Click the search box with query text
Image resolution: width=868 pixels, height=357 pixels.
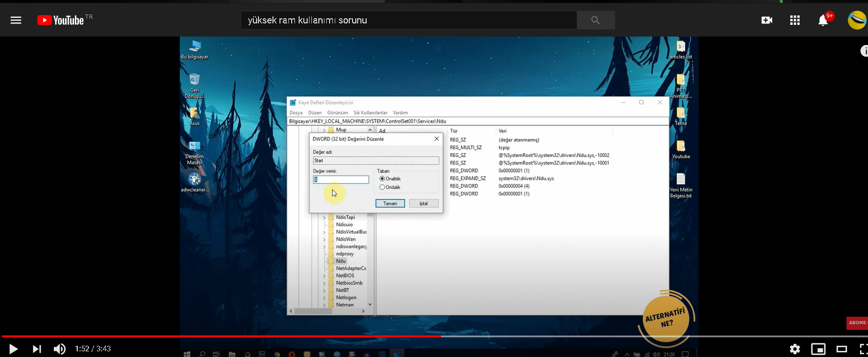[x=408, y=20]
